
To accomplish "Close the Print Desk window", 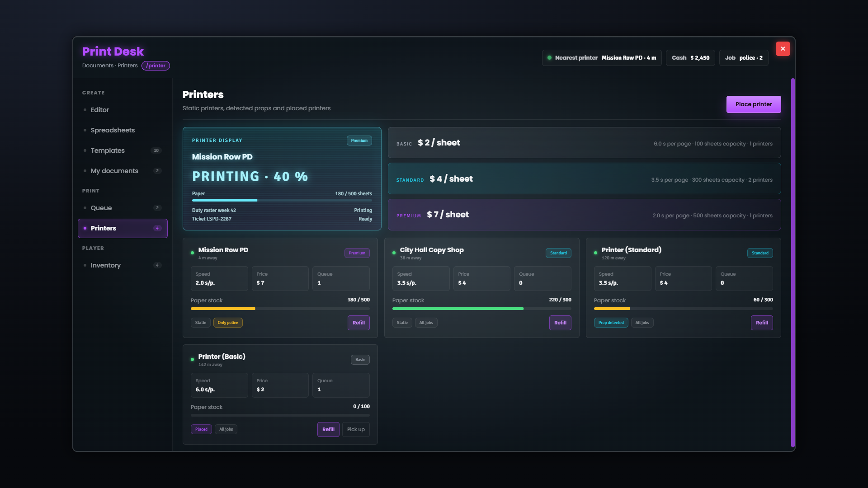I will [783, 49].
